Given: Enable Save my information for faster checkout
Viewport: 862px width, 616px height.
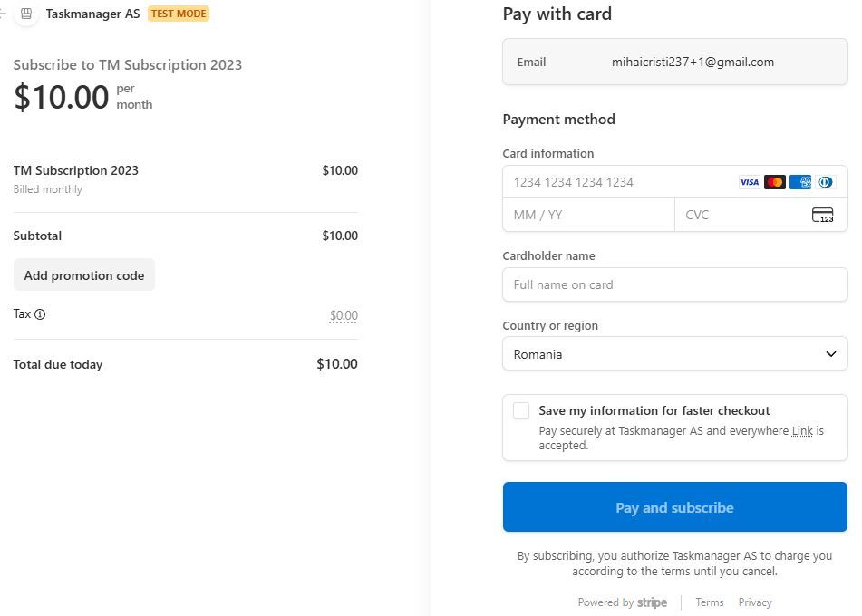Looking at the screenshot, I should [x=521, y=410].
